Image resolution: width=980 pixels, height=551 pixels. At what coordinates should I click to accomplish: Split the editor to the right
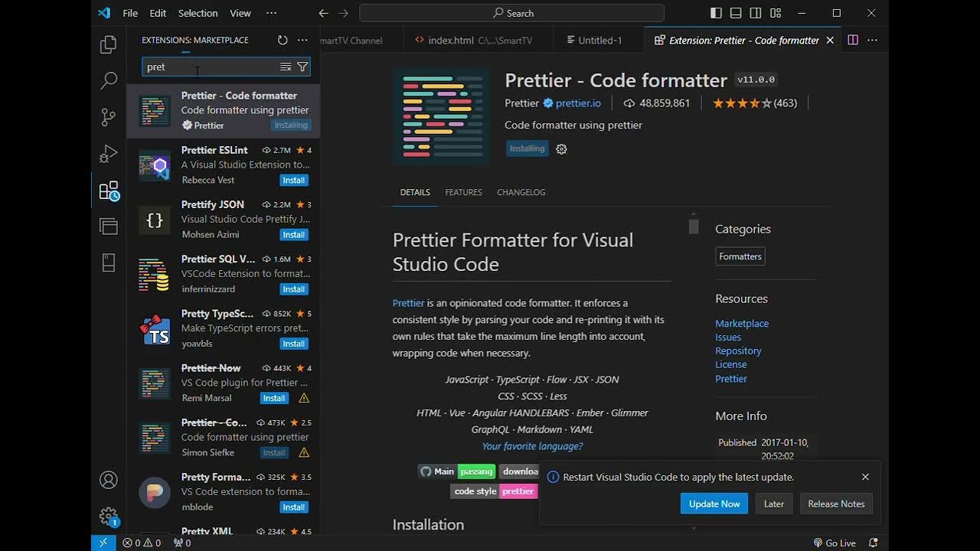(x=853, y=40)
